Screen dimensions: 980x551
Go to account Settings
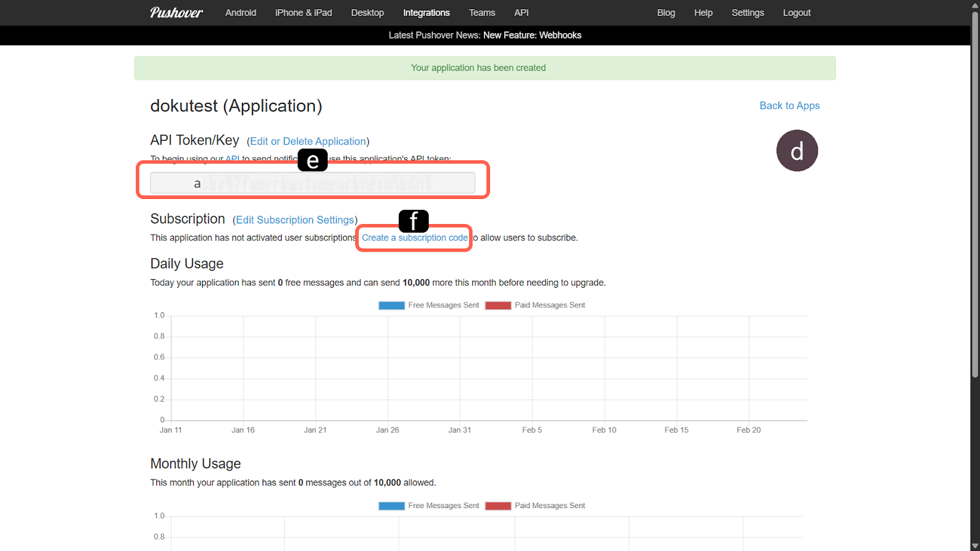tap(748, 13)
